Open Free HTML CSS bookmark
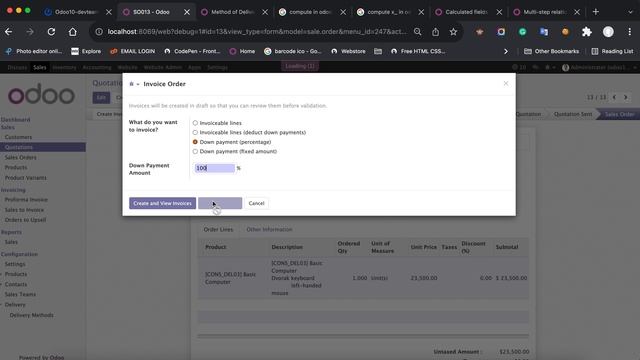The height and width of the screenshot is (360, 640). click(418, 51)
